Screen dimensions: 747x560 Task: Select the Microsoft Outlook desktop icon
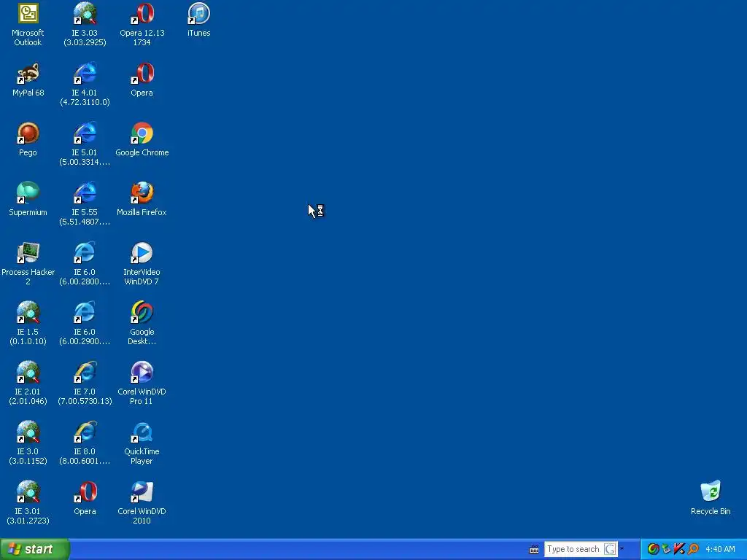coord(28,13)
